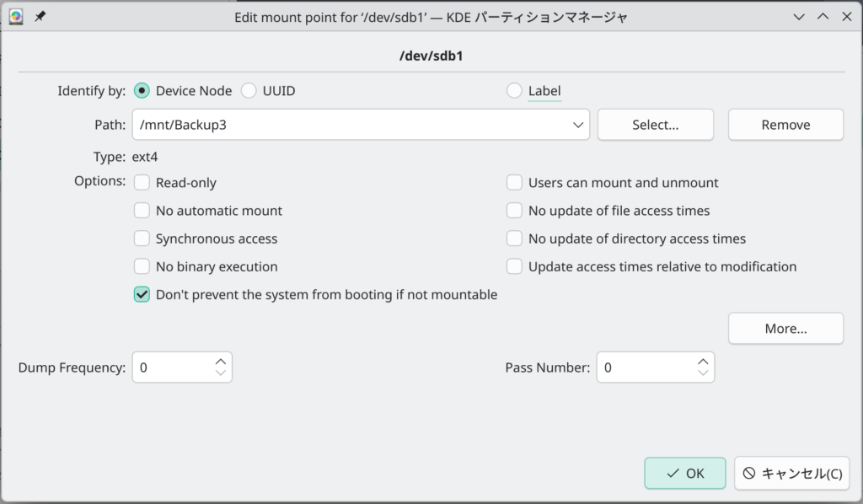863x504 pixels.
Task: Toggle the pin window icon
Action: point(40,17)
